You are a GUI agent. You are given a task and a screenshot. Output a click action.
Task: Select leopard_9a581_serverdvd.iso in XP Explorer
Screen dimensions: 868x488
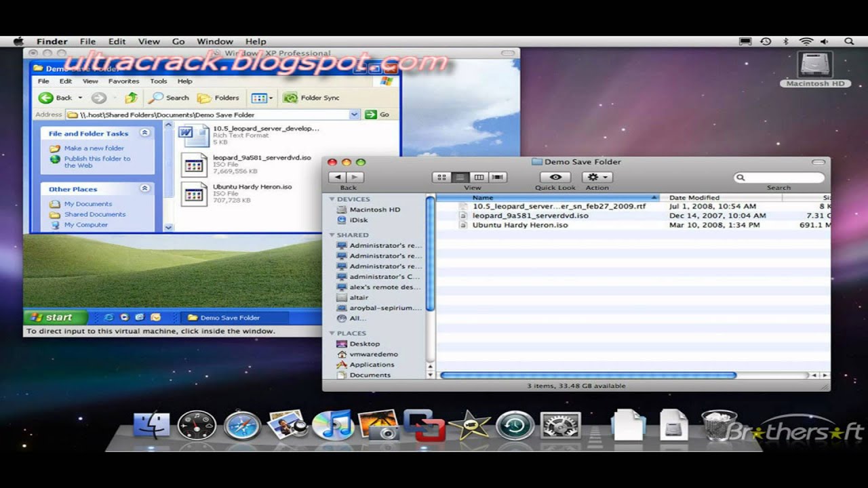coord(262,157)
